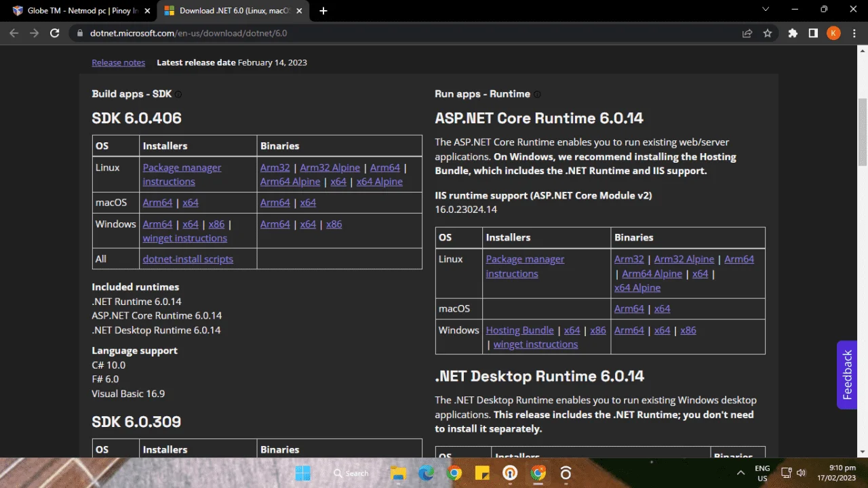Click the purple Feedback button

tap(847, 375)
